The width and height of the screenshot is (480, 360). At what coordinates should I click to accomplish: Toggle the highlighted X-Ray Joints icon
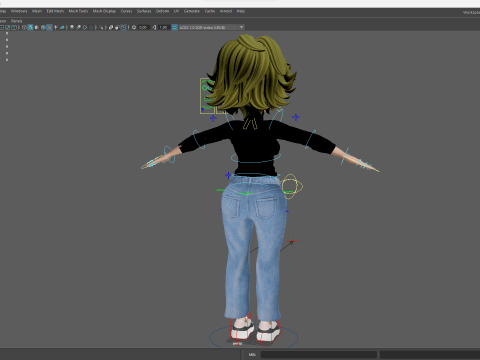click(123, 27)
